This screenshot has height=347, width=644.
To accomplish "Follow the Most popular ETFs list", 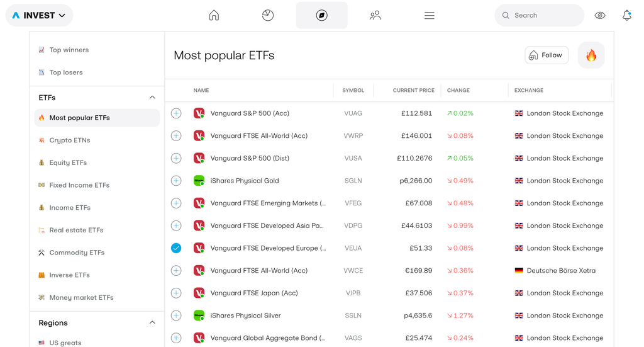I will click(x=547, y=55).
